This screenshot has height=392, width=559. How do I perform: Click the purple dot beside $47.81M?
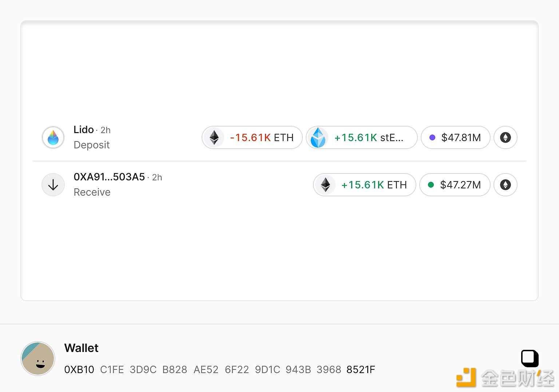tap(432, 137)
